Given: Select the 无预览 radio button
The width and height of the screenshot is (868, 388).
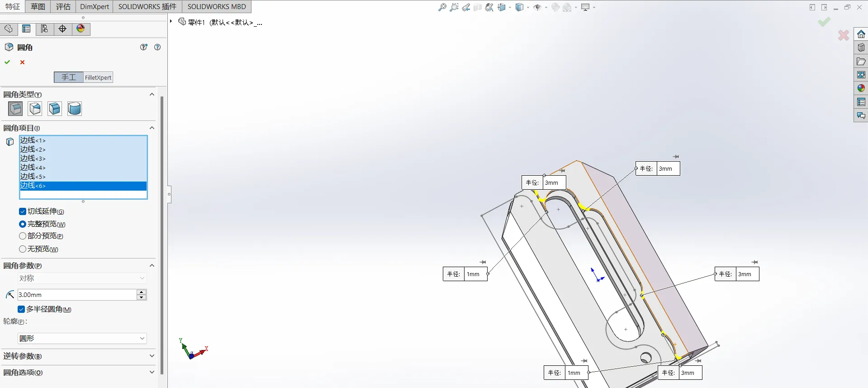Looking at the screenshot, I should (23, 249).
